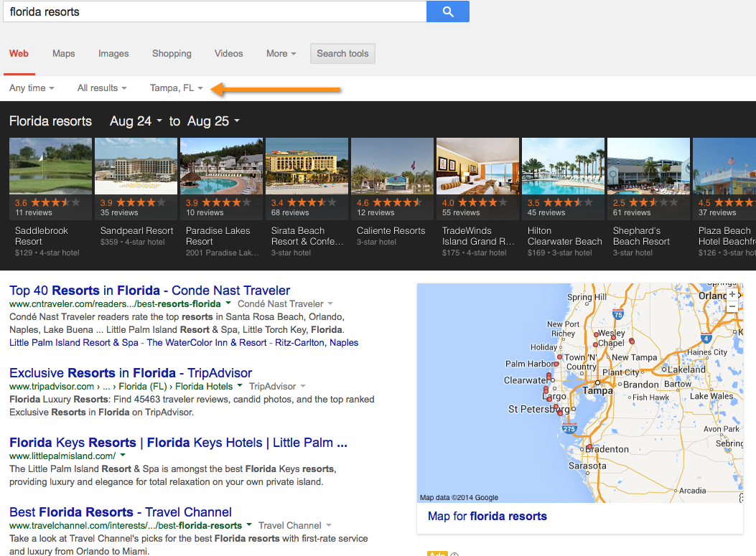Open the Map for florida resorts link
This screenshot has height=556, width=756.
pyautogui.click(x=487, y=516)
